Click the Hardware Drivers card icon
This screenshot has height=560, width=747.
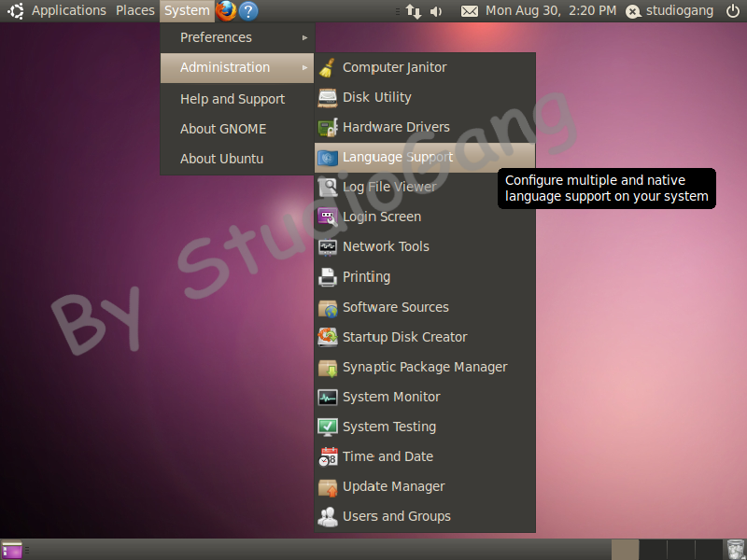tap(328, 128)
